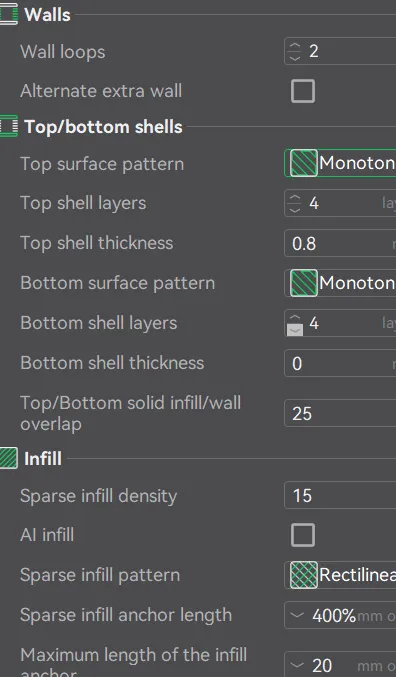Decrease Wall loops with down arrow
Screen dimensions: 396x677
click(x=295, y=57)
